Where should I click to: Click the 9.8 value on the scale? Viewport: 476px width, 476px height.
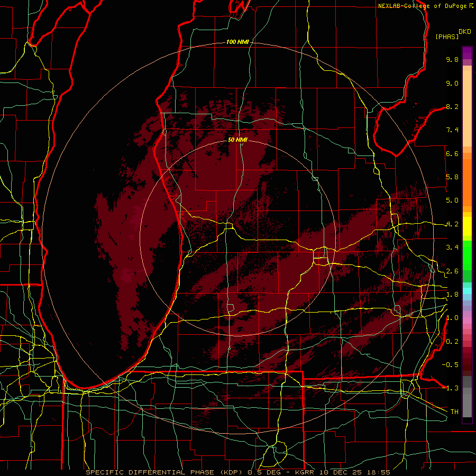click(x=452, y=60)
